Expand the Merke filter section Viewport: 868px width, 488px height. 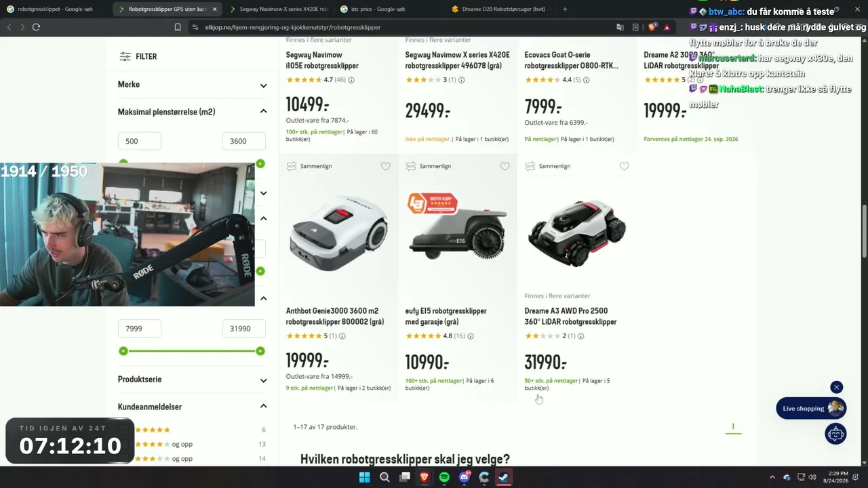[193, 85]
